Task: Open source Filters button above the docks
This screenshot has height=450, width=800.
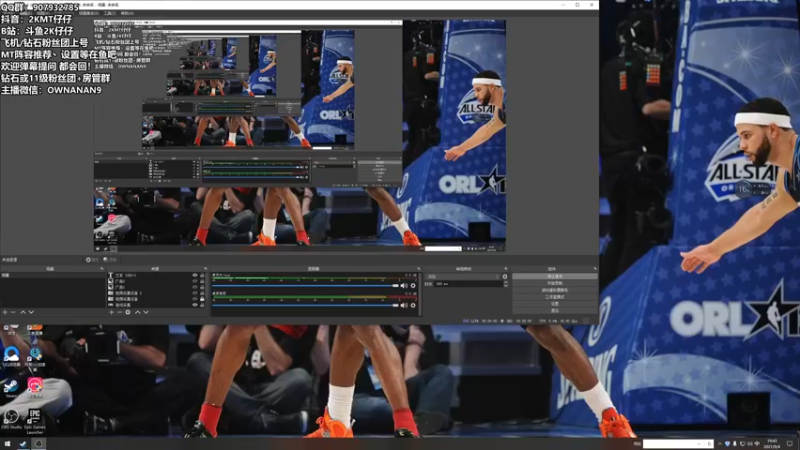Action: pyautogui.click(x=110, y=260)
